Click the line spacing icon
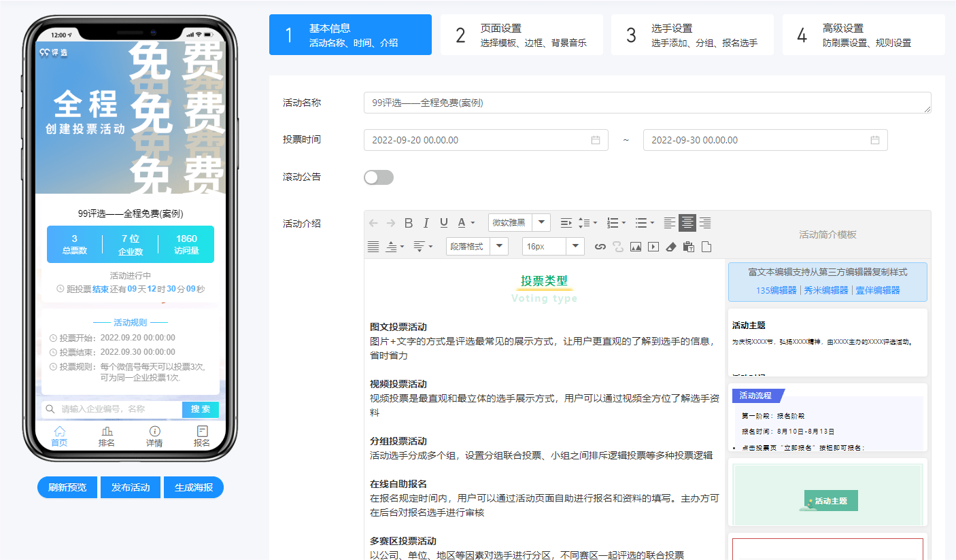Image resolution: width=956 pixels, height=560 pixels. tap(584, 223)
